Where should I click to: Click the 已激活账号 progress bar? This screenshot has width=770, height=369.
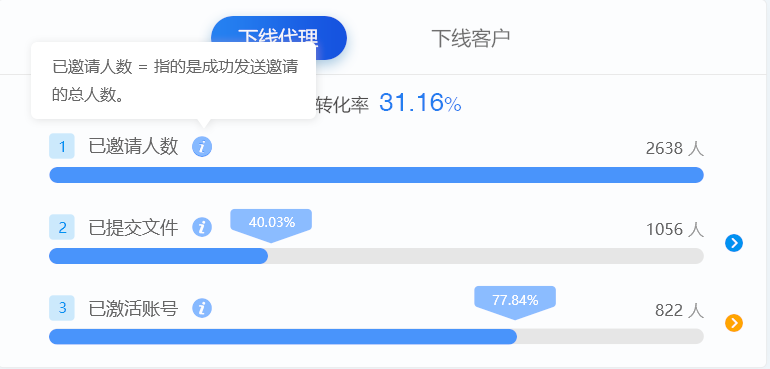[x=376, y=337]
